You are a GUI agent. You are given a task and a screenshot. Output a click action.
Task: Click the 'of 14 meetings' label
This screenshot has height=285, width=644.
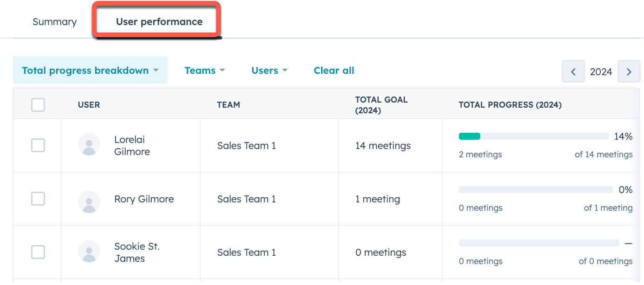(604, 155)
